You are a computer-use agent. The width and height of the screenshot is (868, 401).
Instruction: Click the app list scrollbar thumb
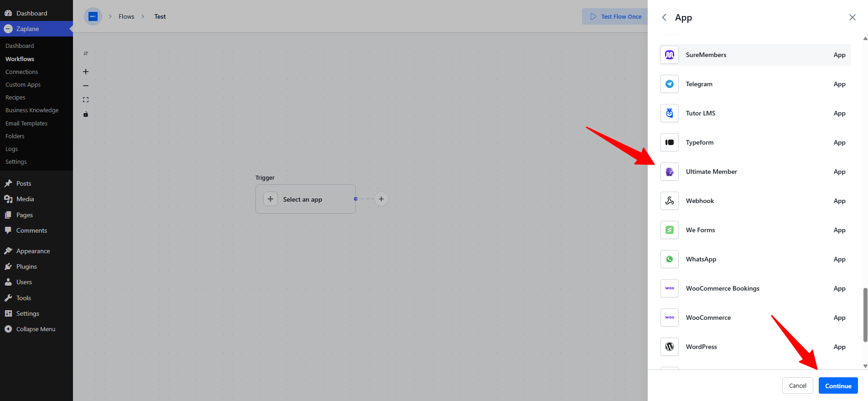865,315
